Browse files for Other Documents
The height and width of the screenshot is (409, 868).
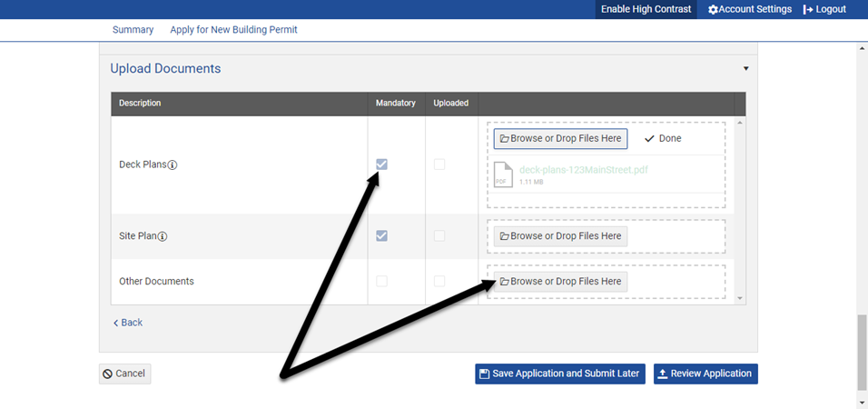[x=560, y=282]
